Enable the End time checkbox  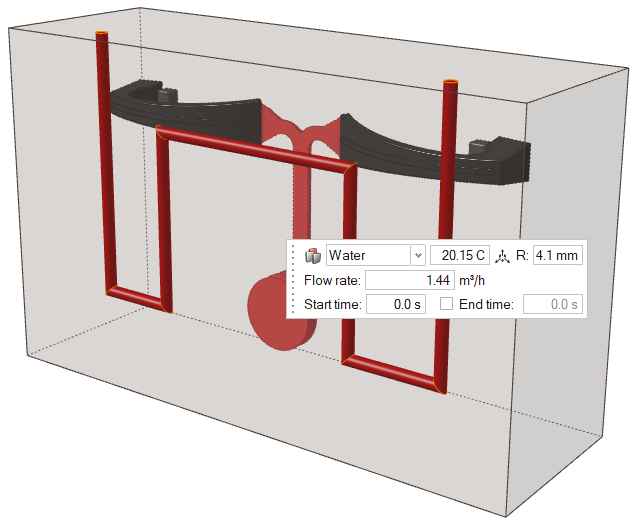[447, 304]
